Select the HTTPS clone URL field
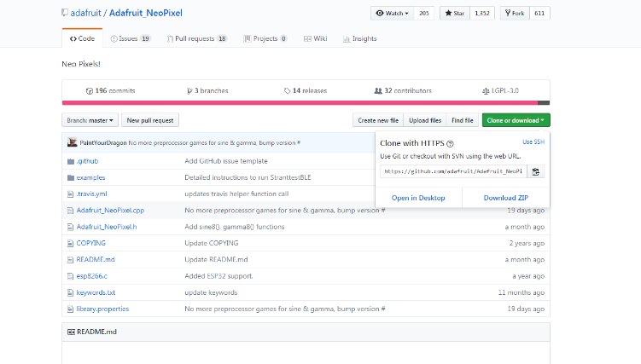Image resolution: width=641 pixels, height=364 pixels. coord(453,172)
